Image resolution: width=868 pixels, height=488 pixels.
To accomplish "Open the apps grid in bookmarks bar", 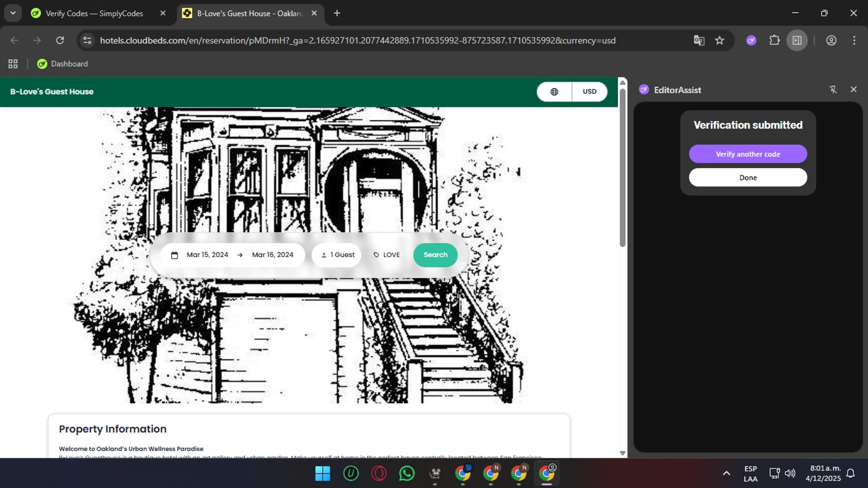I will pos(13,64).
